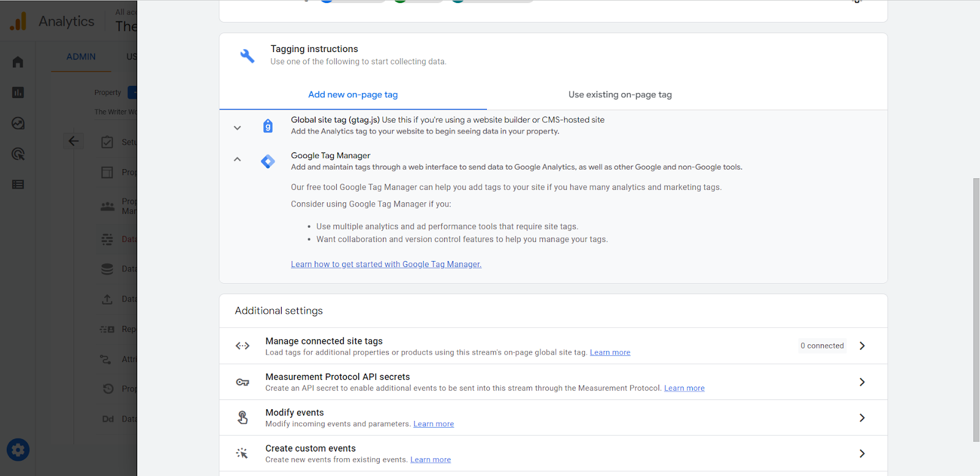Open Create custom events chevron arrow
Image resolution: width=980 pixels, height=476 pixels.
click(x=862, y=453)
